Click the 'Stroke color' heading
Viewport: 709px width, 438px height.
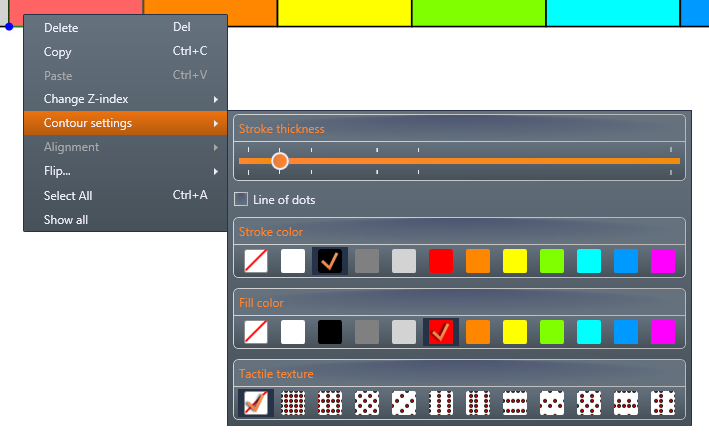pyautogui.click(x=271, y=232)
